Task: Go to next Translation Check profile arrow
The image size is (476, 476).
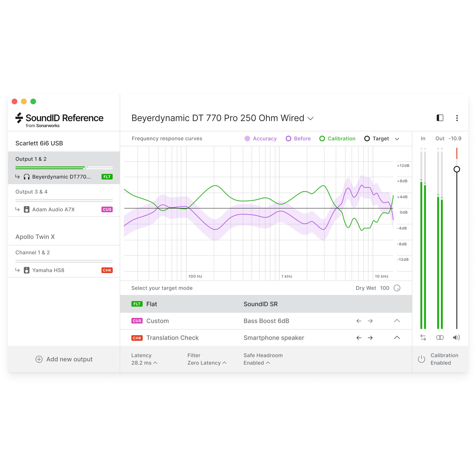Action: click(x=370, y=338)
